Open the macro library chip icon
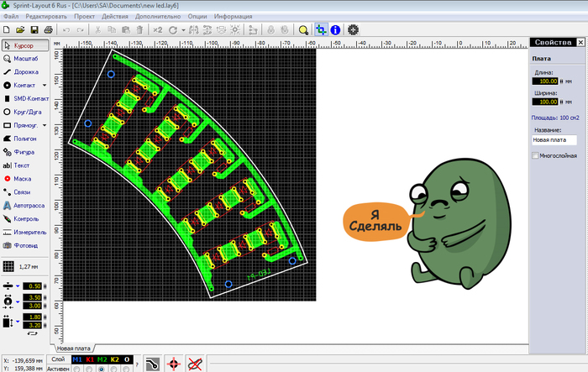 point(353,29)
